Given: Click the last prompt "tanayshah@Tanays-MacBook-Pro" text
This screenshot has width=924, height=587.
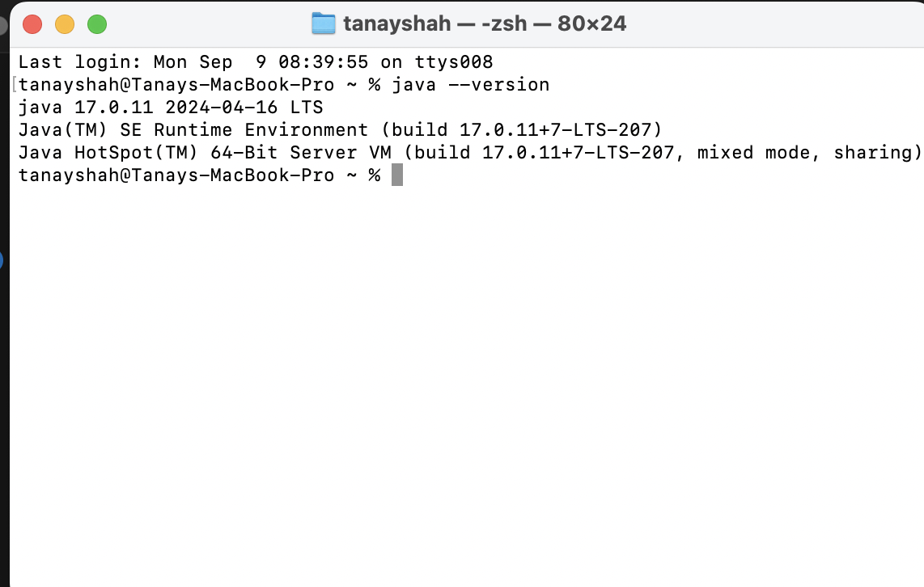Looking at the screenshot, I should click(176, 175).
